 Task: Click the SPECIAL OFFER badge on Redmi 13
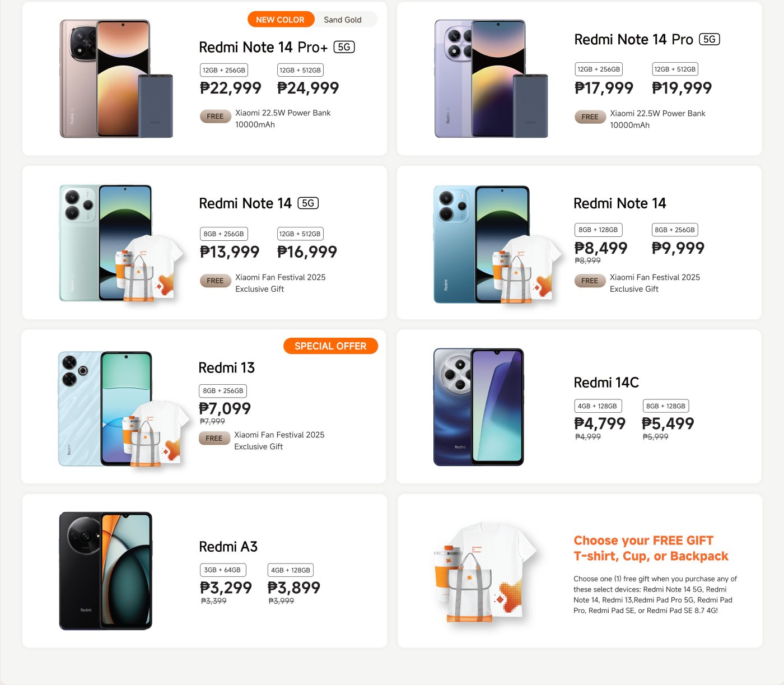[330, 346]
